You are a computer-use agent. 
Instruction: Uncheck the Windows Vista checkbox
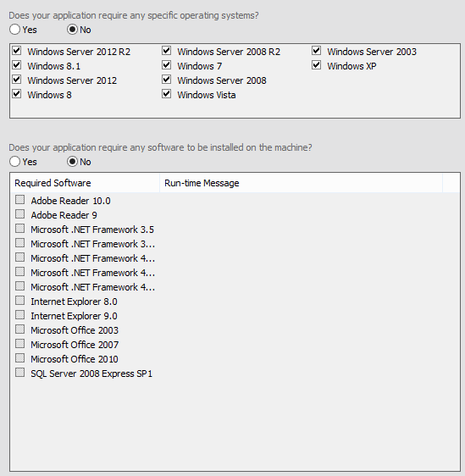click(x=166, y=94)
